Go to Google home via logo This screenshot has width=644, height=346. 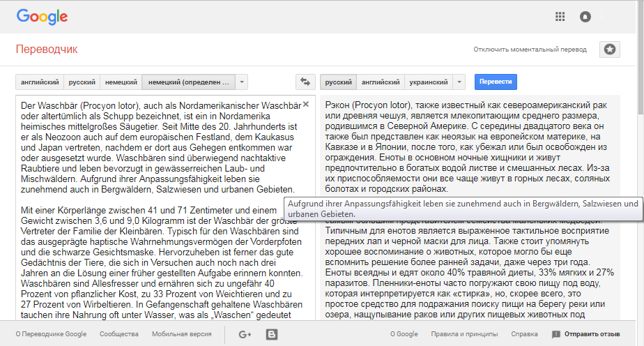pyautogui.click(x=42, y=17)
